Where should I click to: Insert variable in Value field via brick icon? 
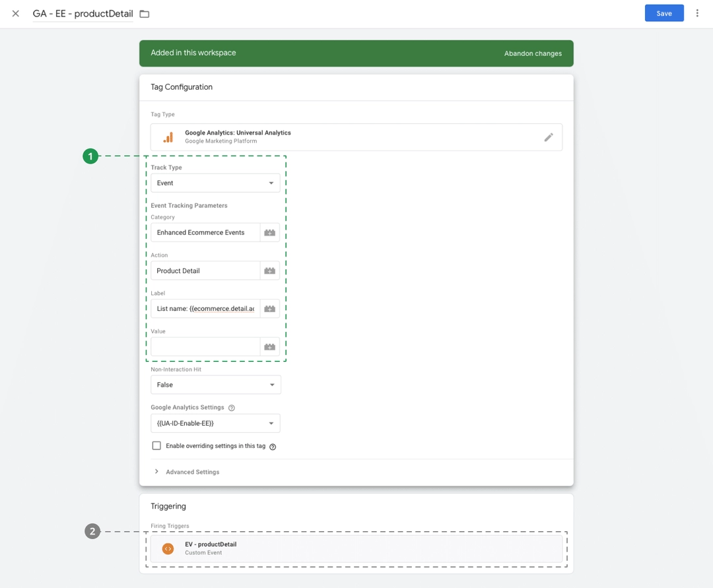[x=269, y=347]
